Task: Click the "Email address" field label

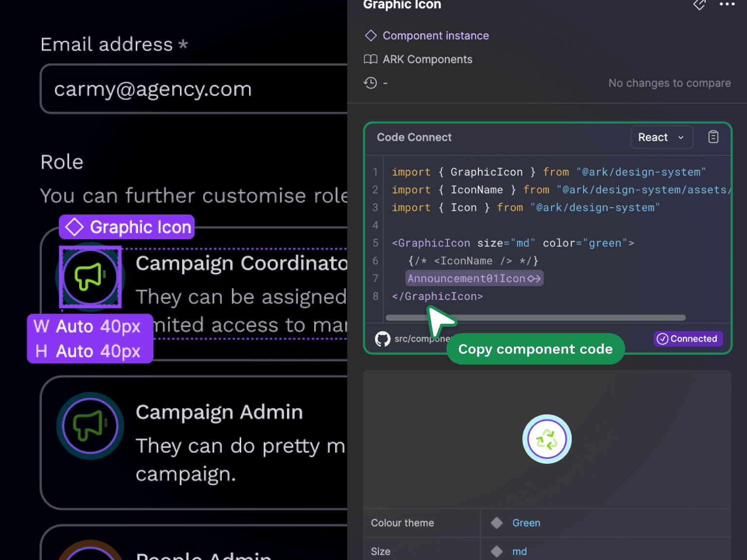Action: point(107,44)
